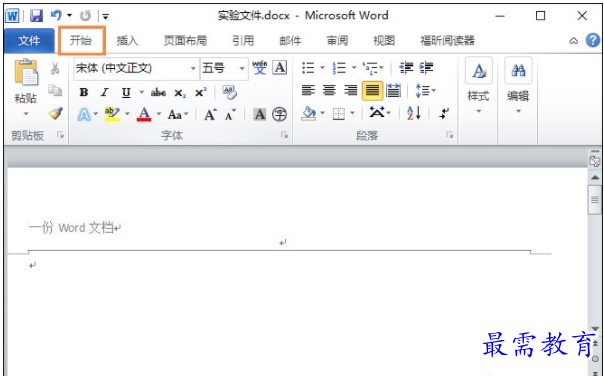
Task: Click the Cut scissors icon
Action: click(55, 69)
